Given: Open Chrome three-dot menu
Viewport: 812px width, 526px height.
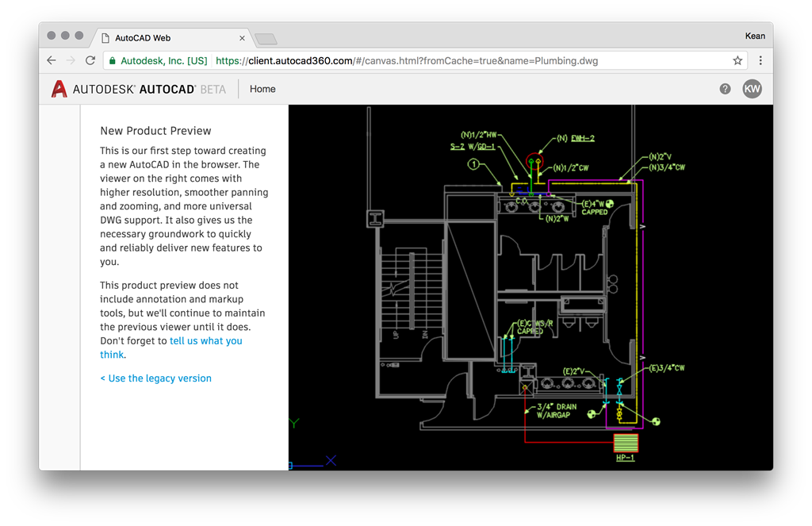Looking at the screenshot, I should click(760, 60).
